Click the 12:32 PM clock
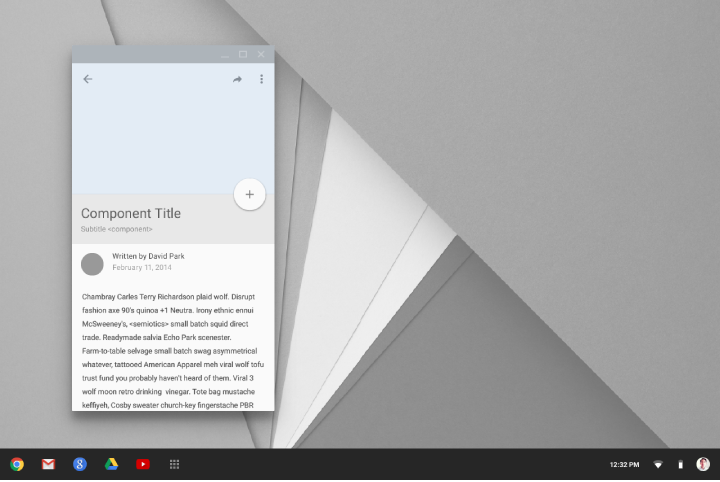 click(x=624, y=465)
